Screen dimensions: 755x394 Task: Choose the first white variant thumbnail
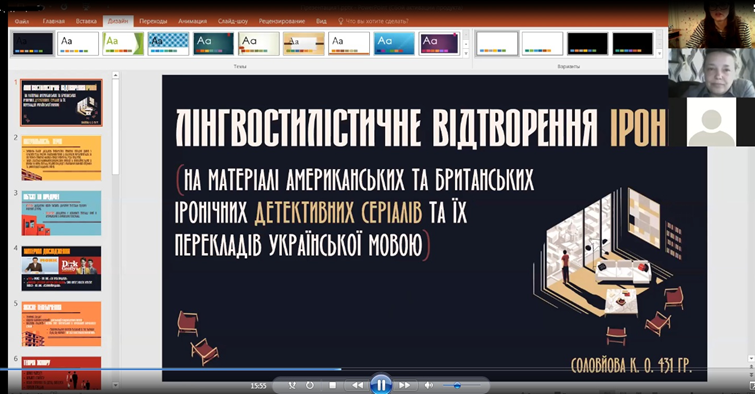497,43
